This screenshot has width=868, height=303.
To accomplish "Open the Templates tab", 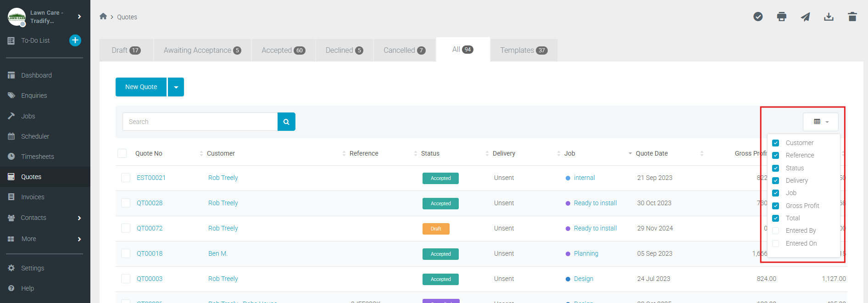I will 523,50.
